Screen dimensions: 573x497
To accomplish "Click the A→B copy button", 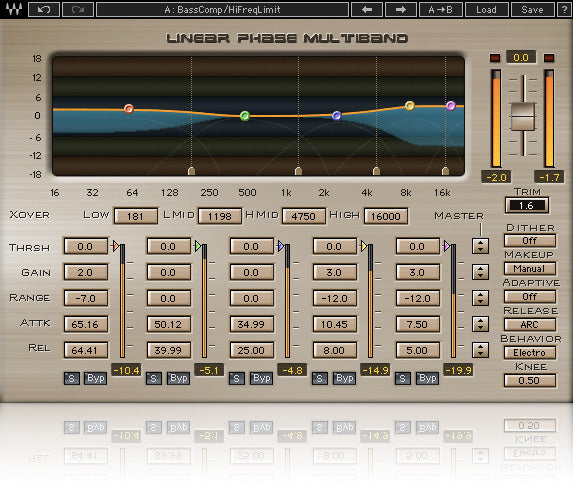I will click(x=441, y=10).
